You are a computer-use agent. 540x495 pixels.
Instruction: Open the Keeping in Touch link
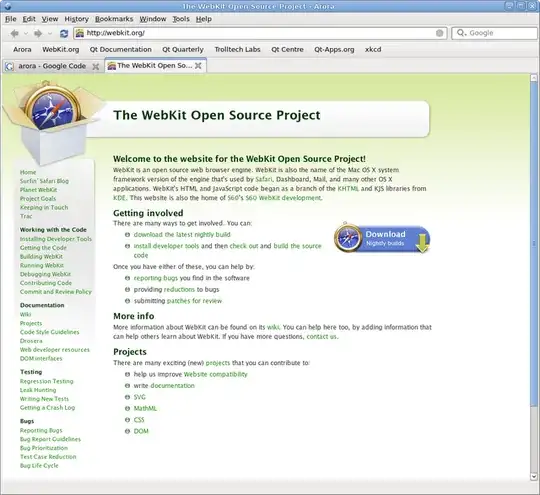point(44,207)
